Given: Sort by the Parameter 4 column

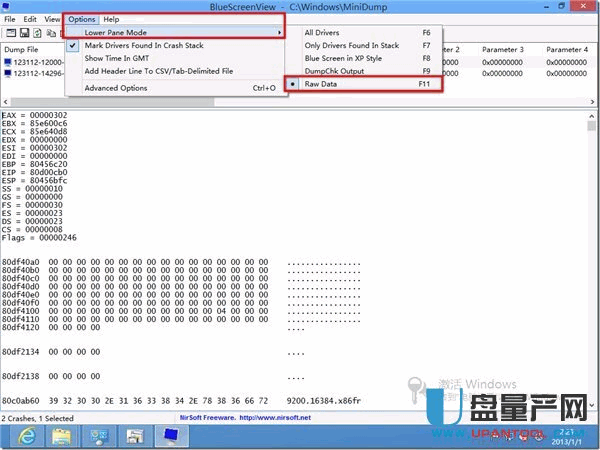Looking at the screenshot, I should point(567,49).
